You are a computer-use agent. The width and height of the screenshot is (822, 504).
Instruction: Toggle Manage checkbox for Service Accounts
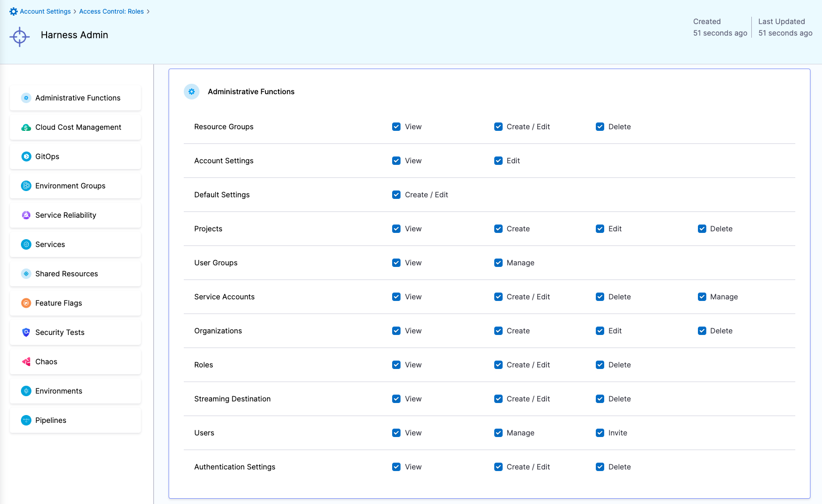click(702, 297)
